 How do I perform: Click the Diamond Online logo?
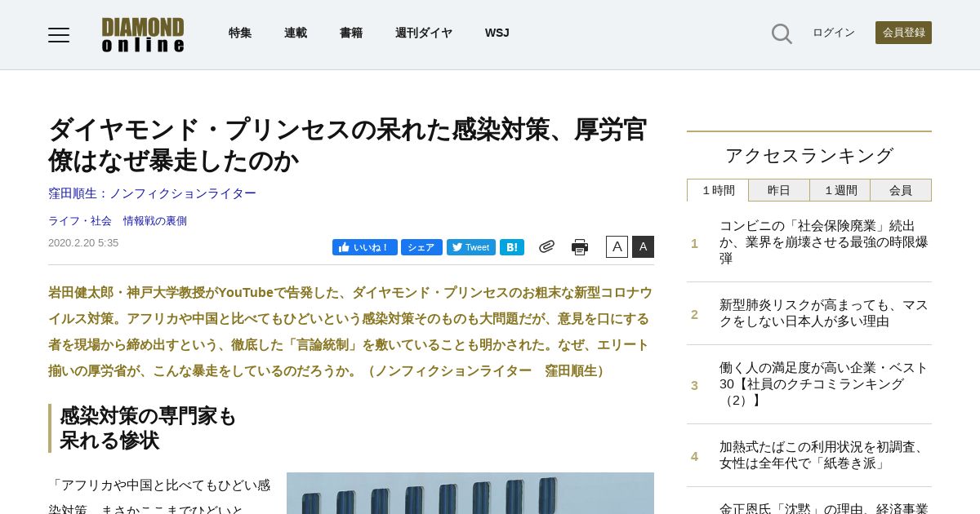click(143, 35)
